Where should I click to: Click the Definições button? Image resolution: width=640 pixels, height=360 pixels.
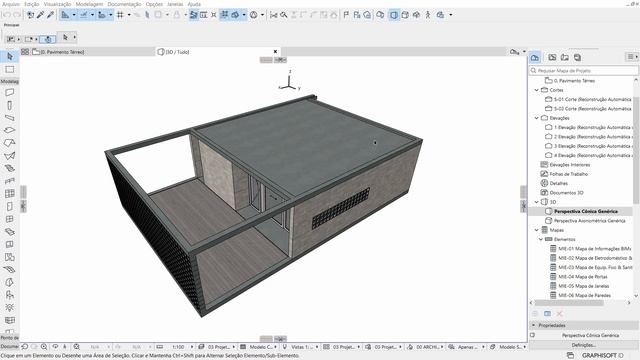(584, 345)
